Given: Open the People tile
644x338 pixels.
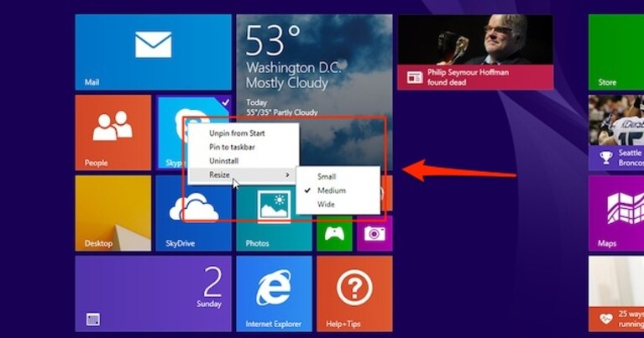Looking at the screenshot, I should (113, 133).
